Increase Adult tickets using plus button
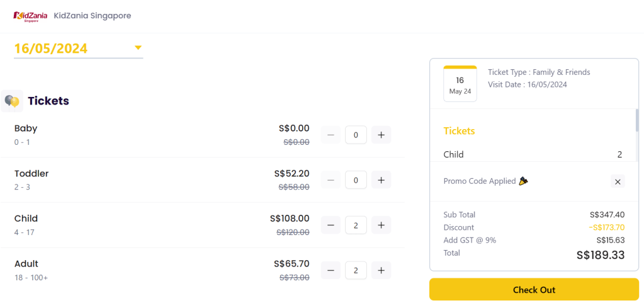 point(381,271)
